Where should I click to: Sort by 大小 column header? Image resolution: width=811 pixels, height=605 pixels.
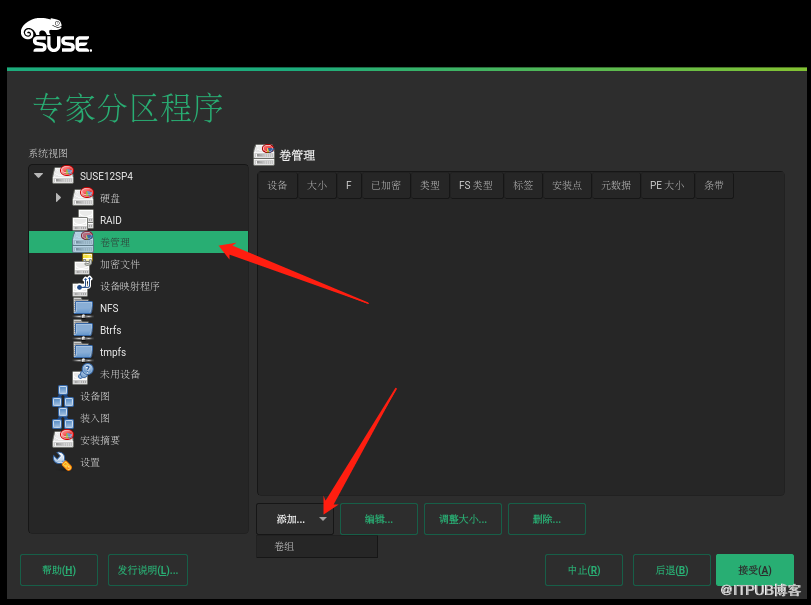coord(317,185)
